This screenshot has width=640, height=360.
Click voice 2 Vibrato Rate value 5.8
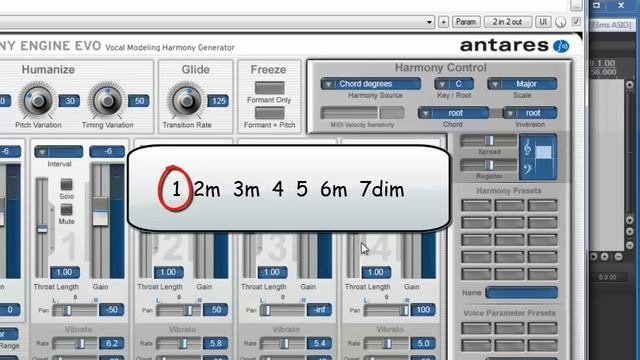click(x=216, y=344)
